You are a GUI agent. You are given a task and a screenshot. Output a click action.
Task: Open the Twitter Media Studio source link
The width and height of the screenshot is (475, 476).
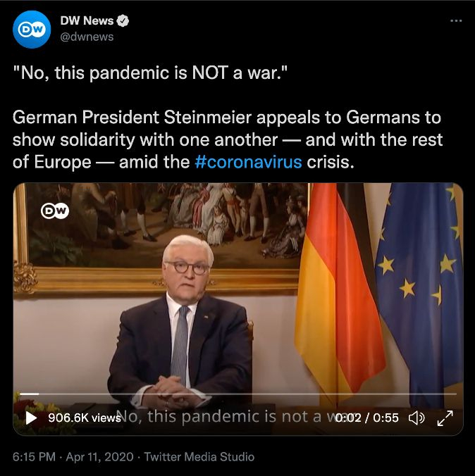pos(199,456)
